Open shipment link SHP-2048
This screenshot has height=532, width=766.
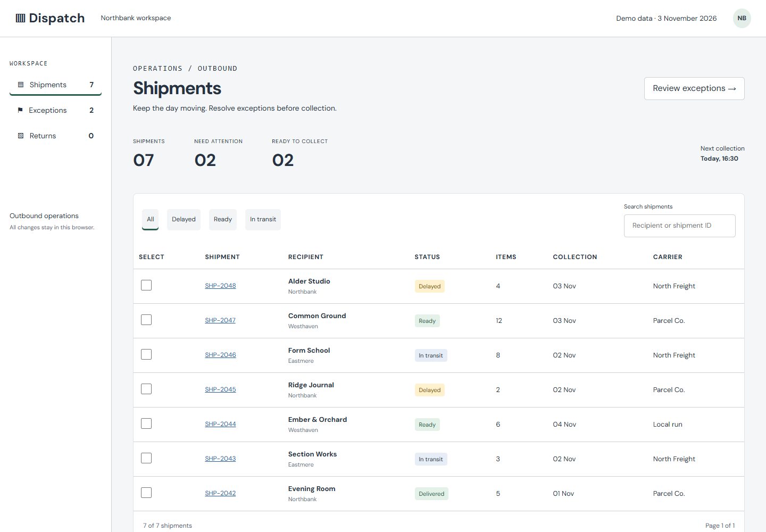220,286
